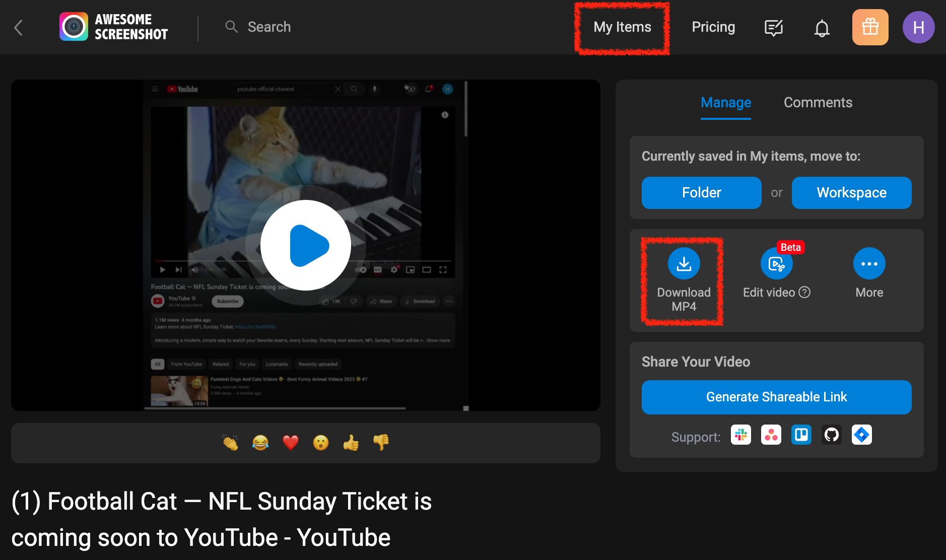Share to GitHub integration
946x560 pixels.
[831, 435]
